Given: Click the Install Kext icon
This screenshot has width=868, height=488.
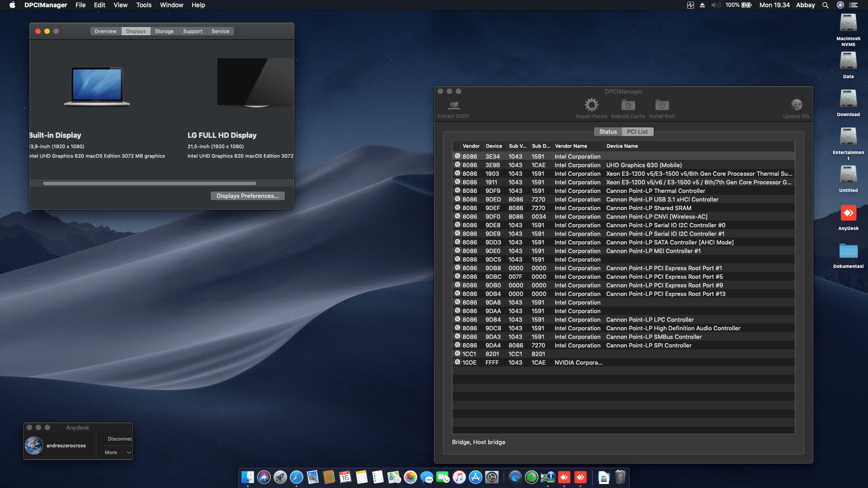Looking at the screenshot, I should click(662, 105).
